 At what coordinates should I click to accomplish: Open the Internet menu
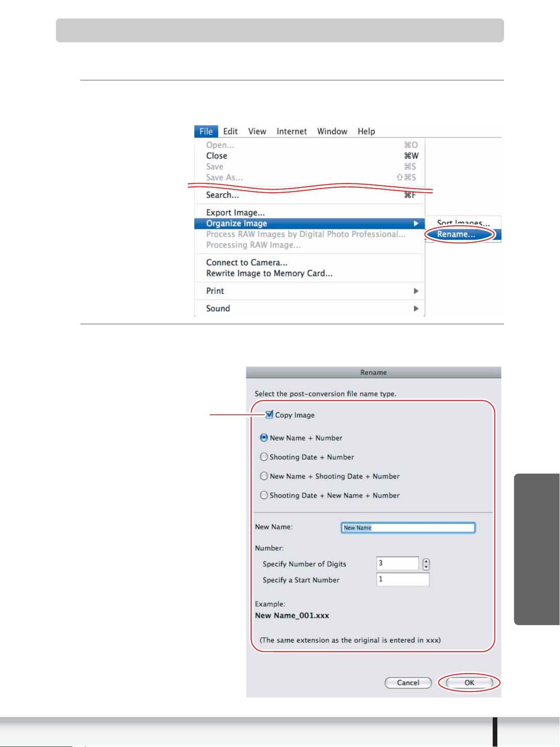[292, 131]
